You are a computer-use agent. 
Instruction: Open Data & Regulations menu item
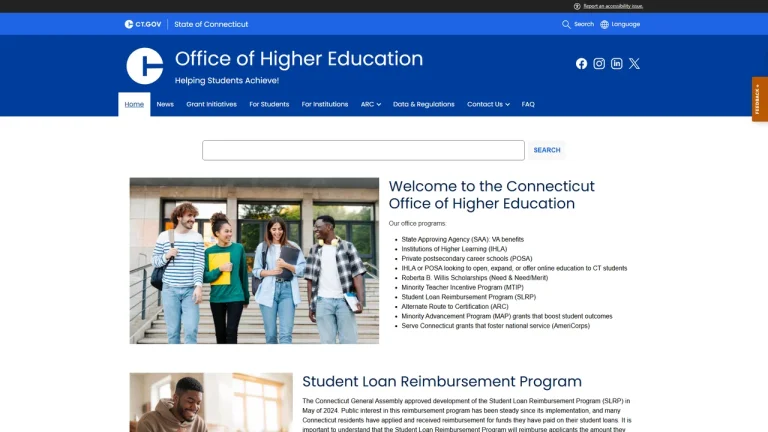click(x=424, y=104)
